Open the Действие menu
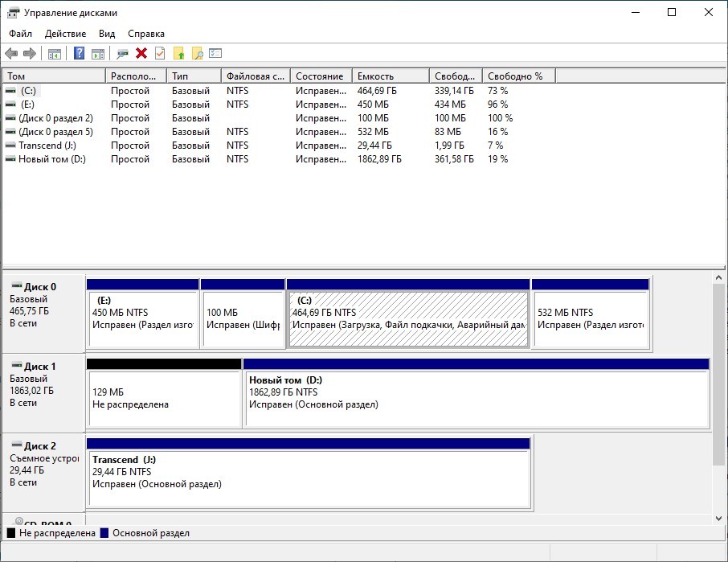 point(65,34)
